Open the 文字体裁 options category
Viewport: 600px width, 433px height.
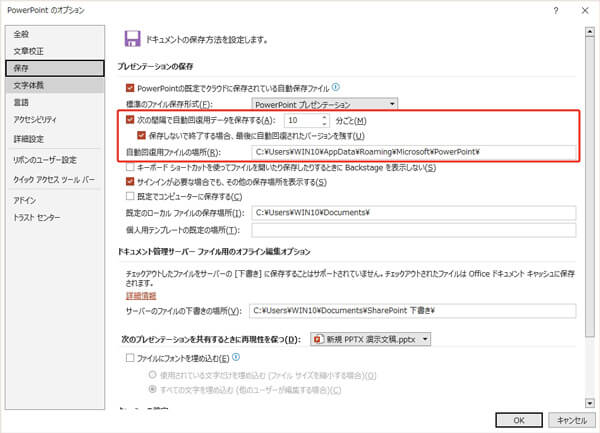click(55, 85)
